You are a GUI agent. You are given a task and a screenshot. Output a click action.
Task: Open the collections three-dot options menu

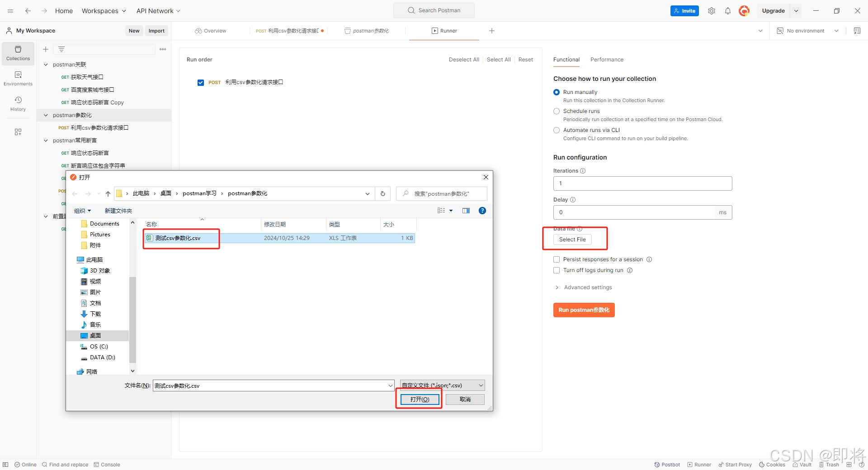pyautogui.click(x=163, y=49)
